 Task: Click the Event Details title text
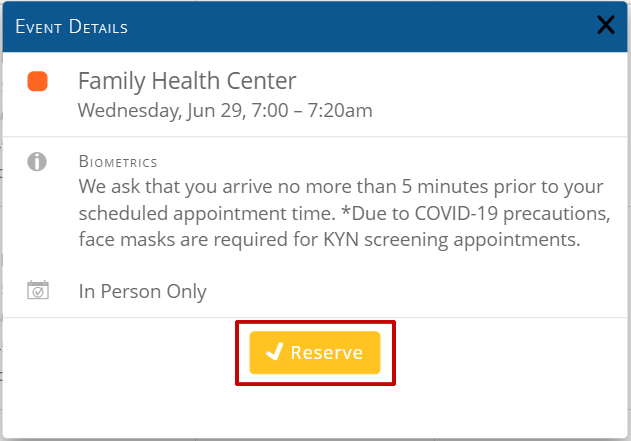(72, 27)
